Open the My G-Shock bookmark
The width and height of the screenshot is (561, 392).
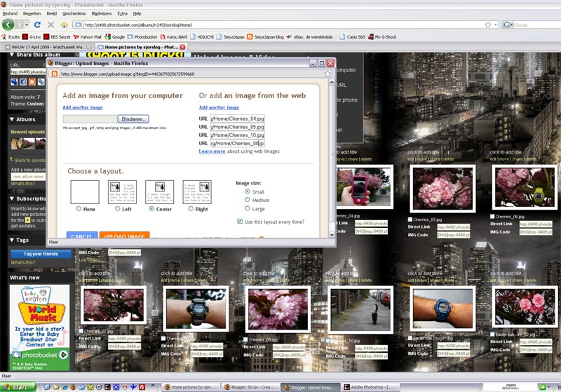click(382, 37)
